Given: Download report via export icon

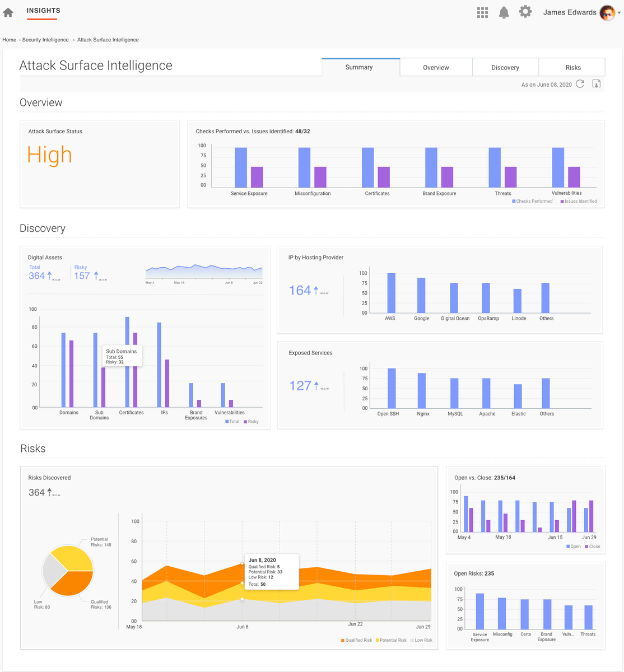Looking at the screenshot, I should pos(597,84).
